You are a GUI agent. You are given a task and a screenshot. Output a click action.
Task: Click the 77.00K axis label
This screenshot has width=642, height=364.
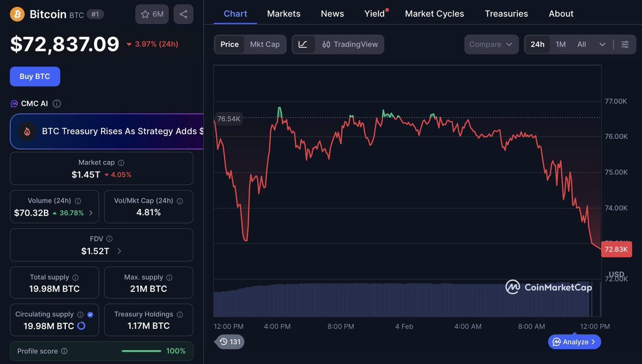pos(616,101)
